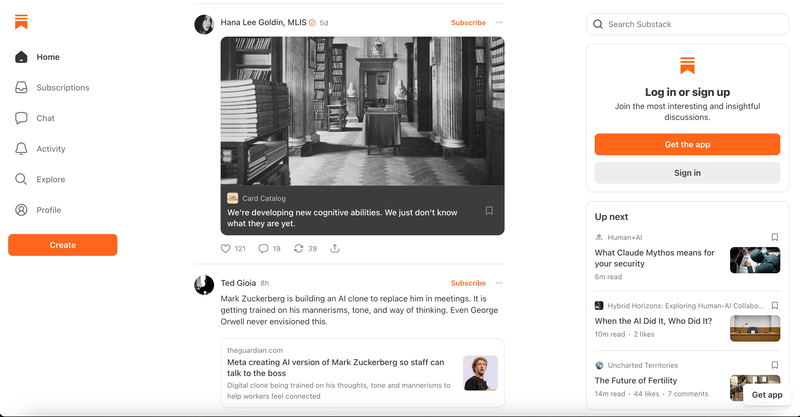Screen dimensions: 800x417
Task: Share the Card Catalog post via share icon
Action: (x=334, y=249)
